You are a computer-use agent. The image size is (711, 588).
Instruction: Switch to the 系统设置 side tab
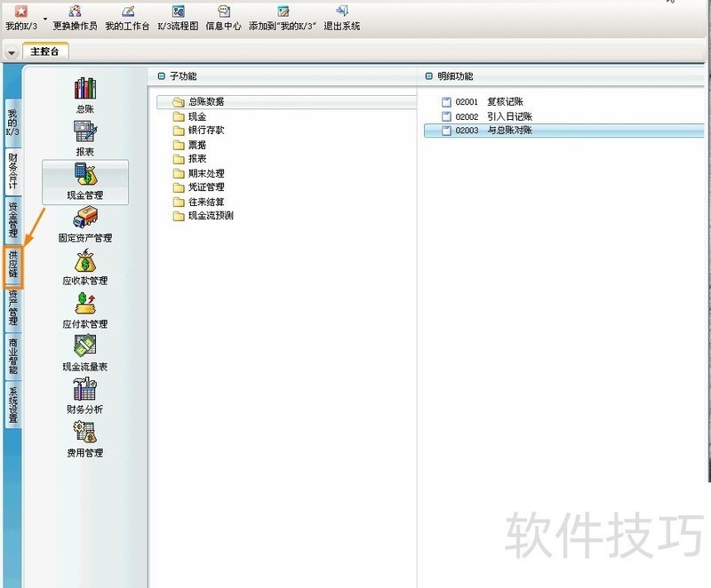click(x=13, y=405)
